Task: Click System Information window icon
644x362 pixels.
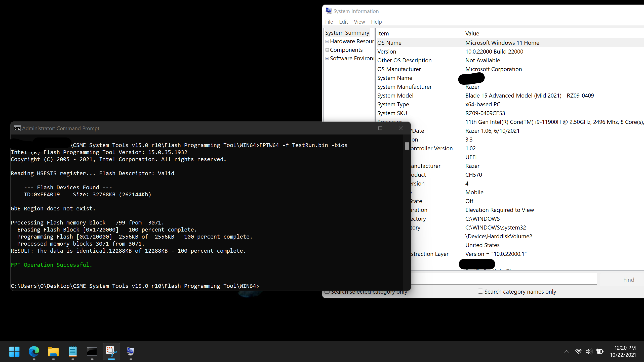Action: click(329, 11)
